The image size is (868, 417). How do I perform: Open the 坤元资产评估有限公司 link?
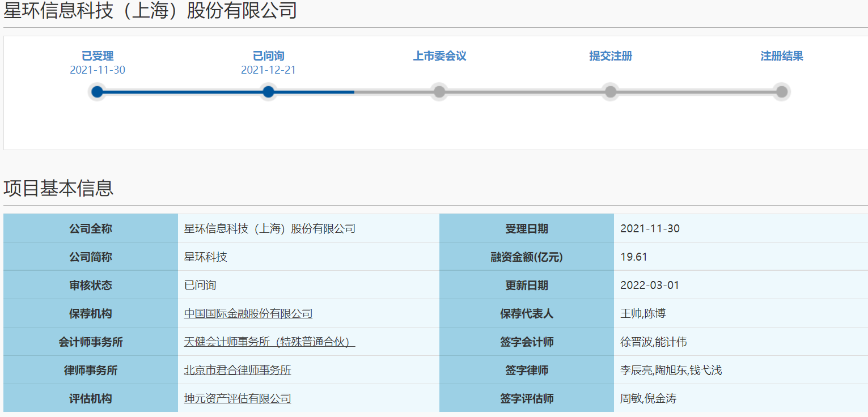click(238, 398)
